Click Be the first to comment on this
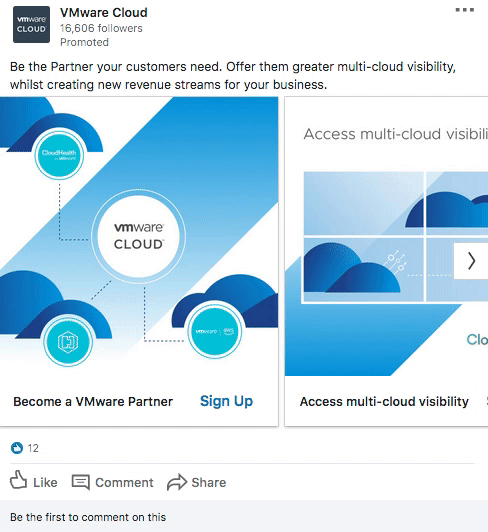Image resolution: width=488 pixels, height=532 pixels. coord(88,517)
